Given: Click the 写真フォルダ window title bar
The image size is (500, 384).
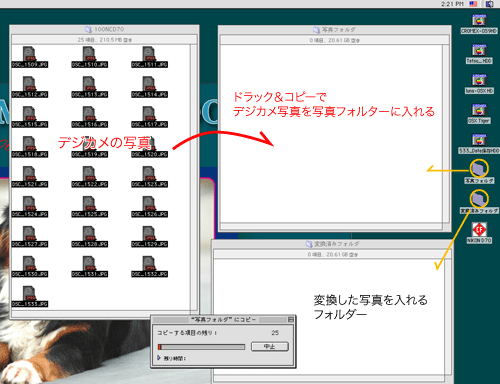Looking at the screenshot, I should click(x=335, y=30).
